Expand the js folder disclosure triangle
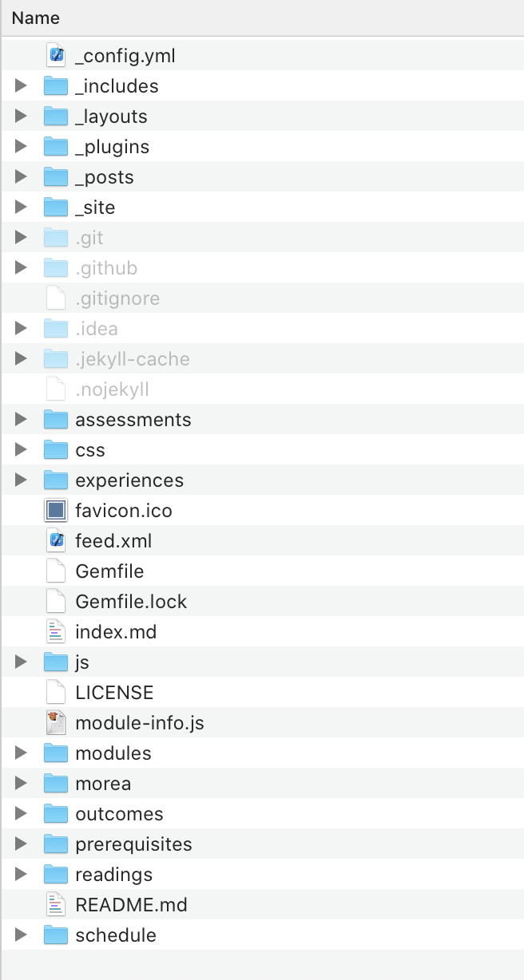This screenshot has width=524, height=980. pos(22,662)
